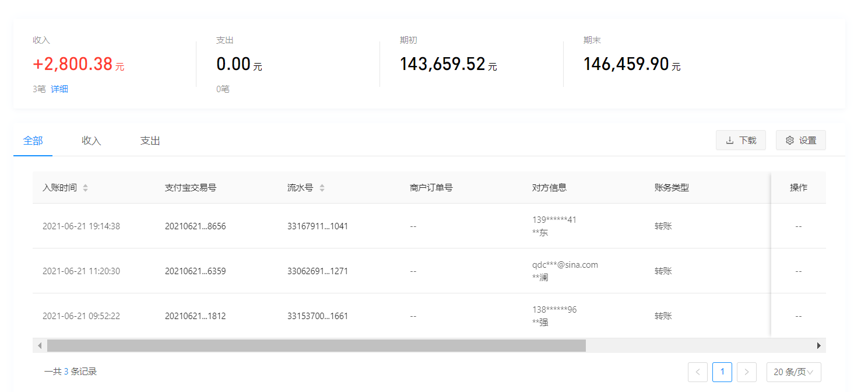
Task: Click the 支付宝交易号 column header
Action: click(191, 188)
